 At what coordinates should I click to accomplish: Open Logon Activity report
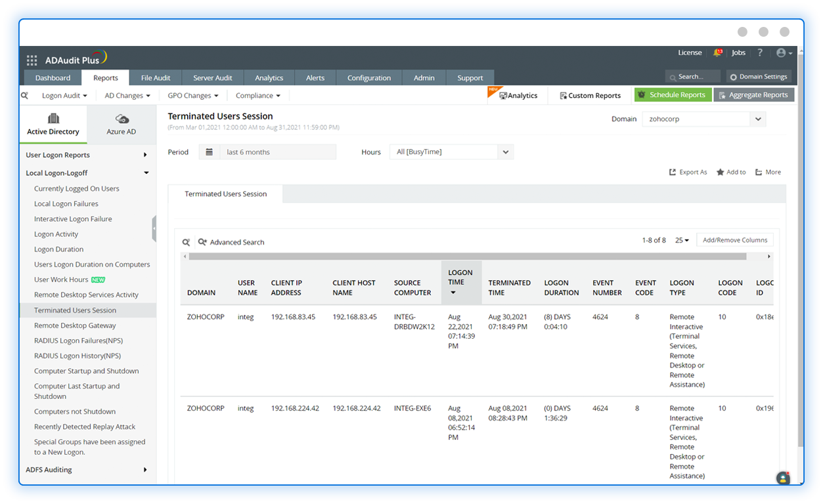pyautogui.click(x=56, y=234)
